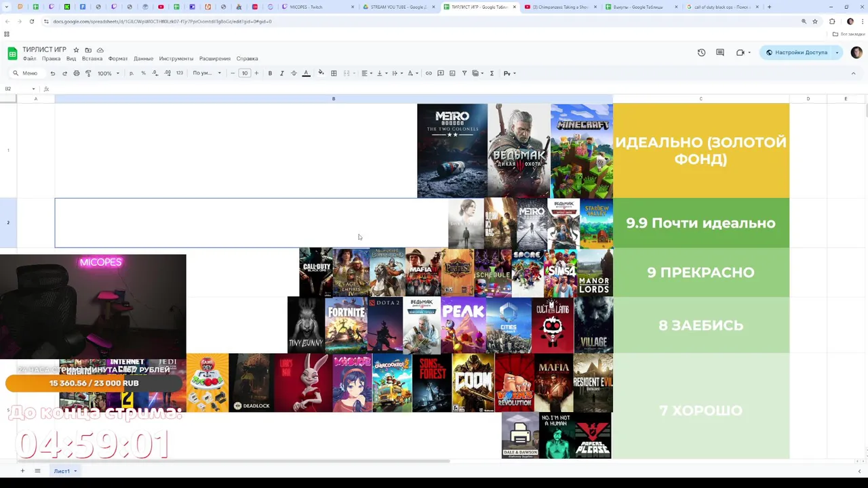Click the redo arrow icon
This screenshot has height=488, width=868.
pos(64,73)
